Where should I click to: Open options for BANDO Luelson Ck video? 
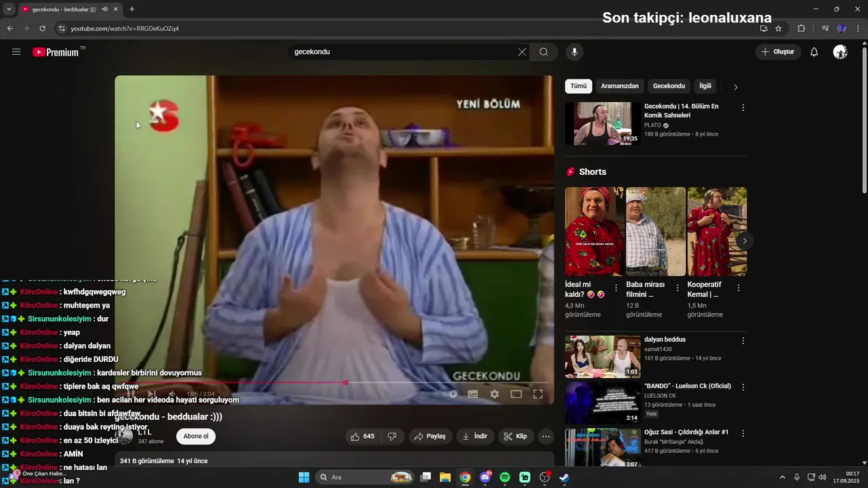click(743, 388)
